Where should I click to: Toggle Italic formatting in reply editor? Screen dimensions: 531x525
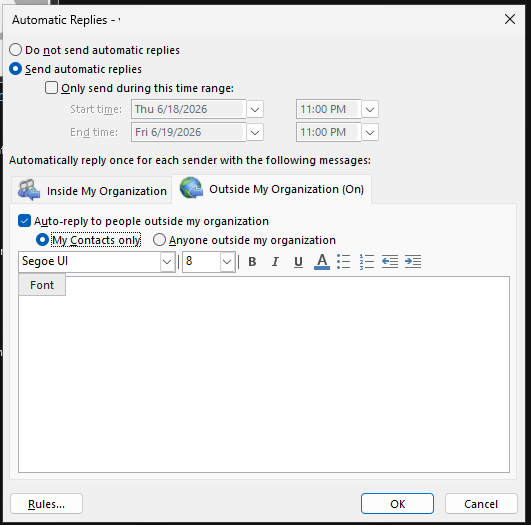(275, 261)
